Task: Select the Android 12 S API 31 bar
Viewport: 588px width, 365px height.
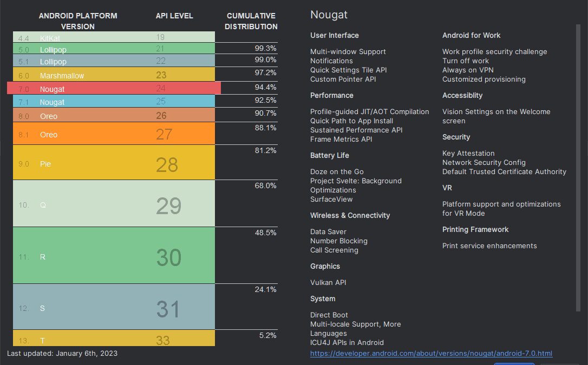Action: tap(114, 307)
